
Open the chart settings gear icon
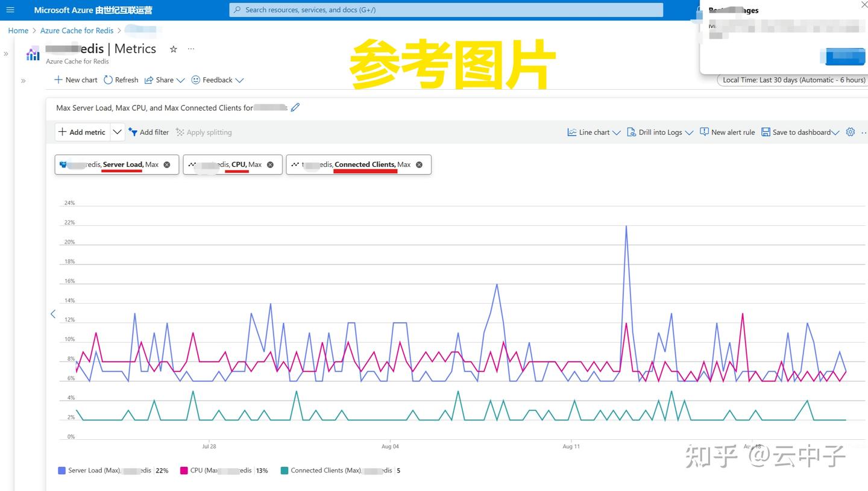850,132
